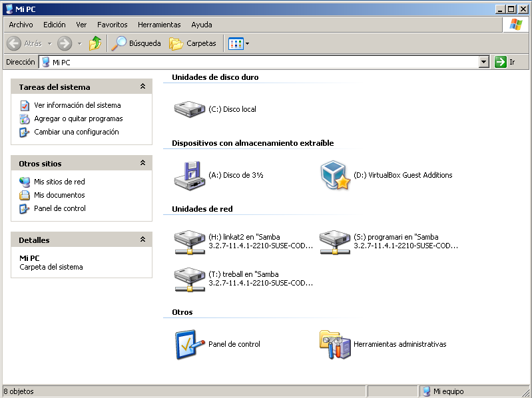Viewport: 532px width, 398px height.
Task: Select the (T:) treball network drive icon
Action: coord(189,279)
